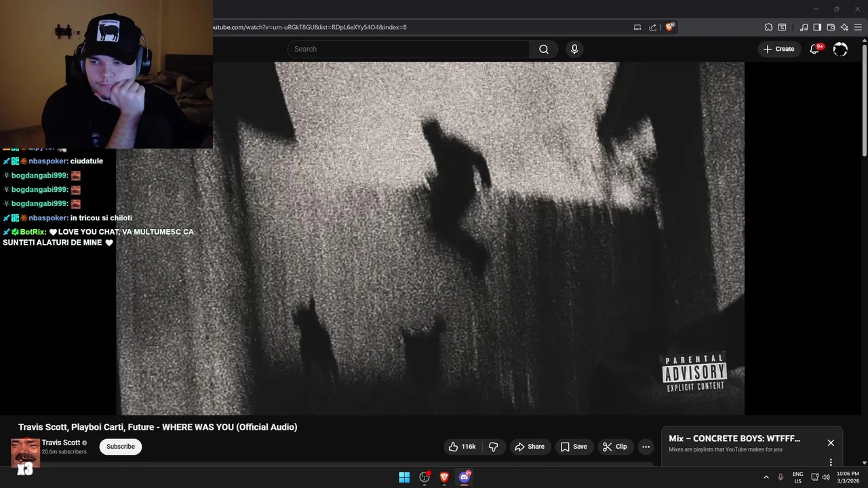Screen dimensions: 868x488
Task: Open the Windows Start menu
Action: click(x=404, y=477)
